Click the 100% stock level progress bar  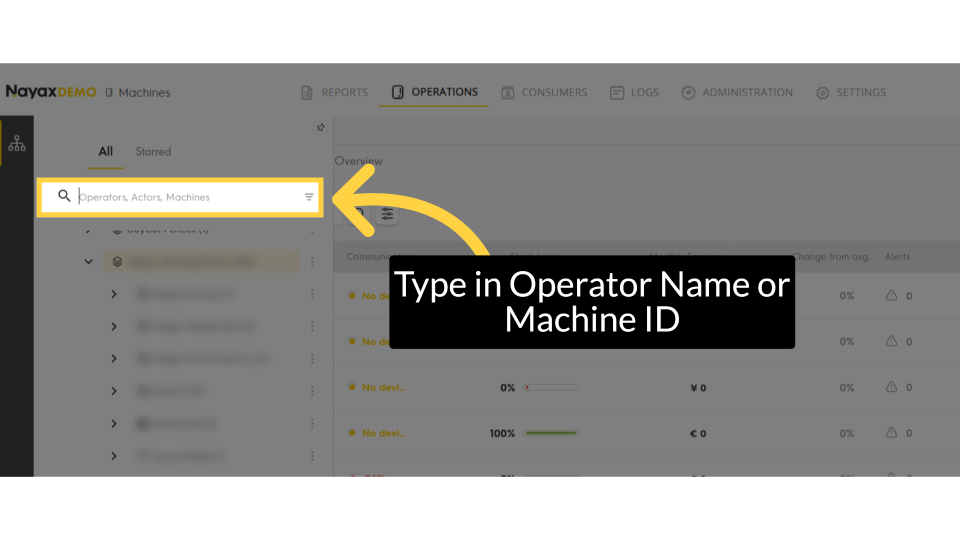click(551, 433)
